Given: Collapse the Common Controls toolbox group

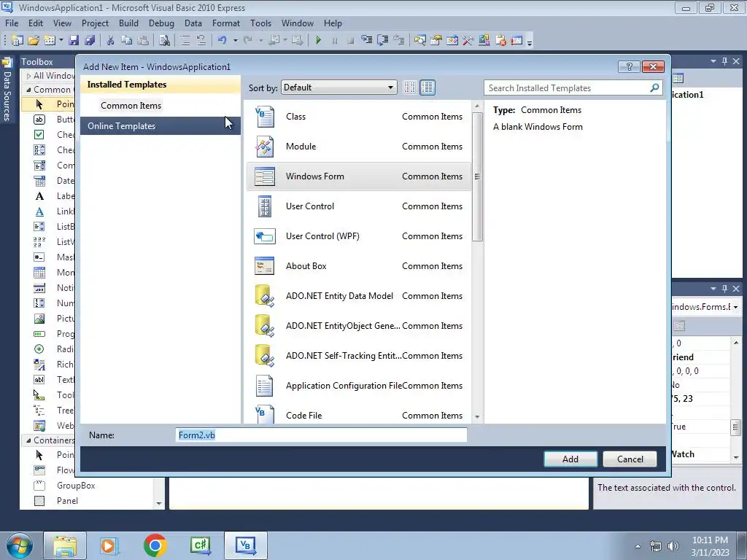Looking at the screenshot, I should pos(28,90).
